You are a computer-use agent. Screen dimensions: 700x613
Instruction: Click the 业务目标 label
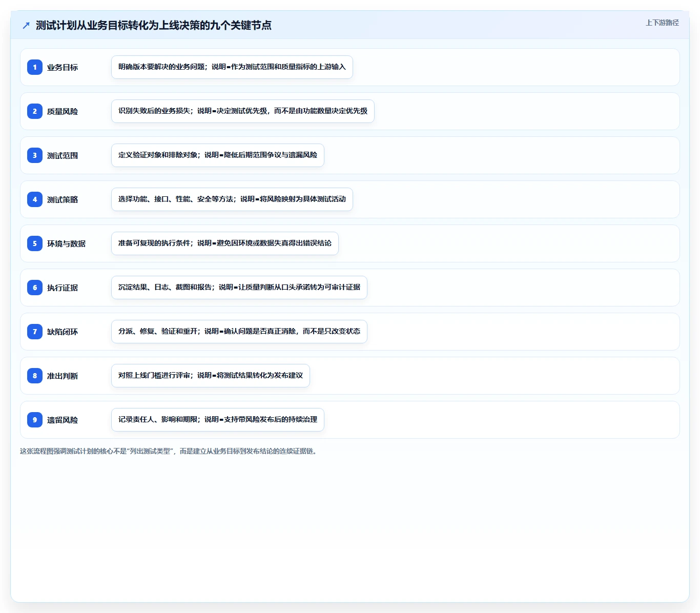(x=63, y=67)
